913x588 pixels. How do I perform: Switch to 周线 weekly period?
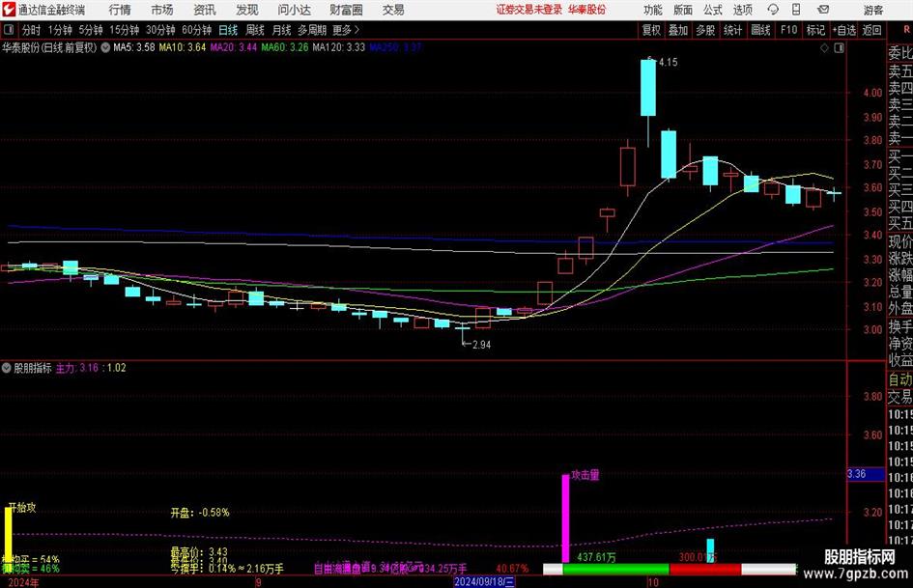point(255,30)
